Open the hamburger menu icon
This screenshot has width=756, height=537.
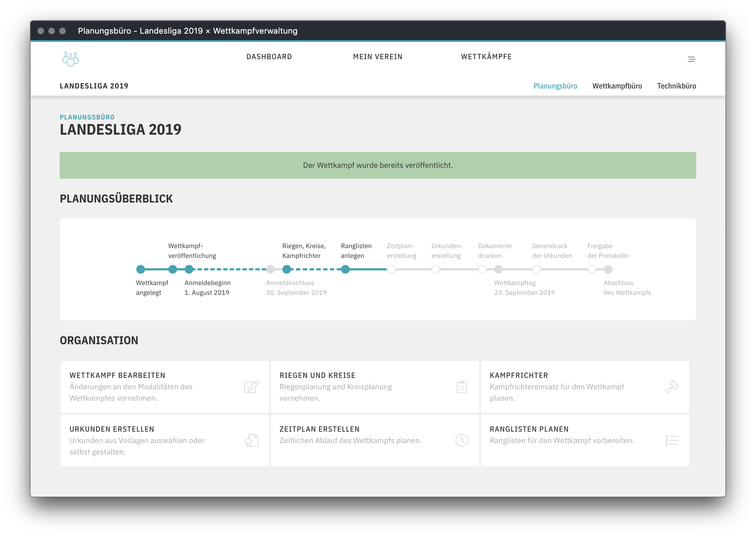click(x=691, y=59)
